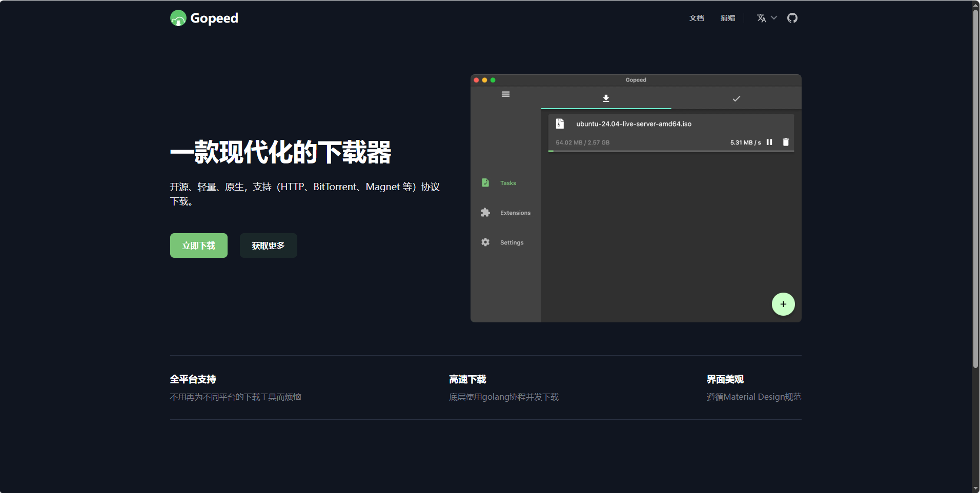Click the 获取更多 button
The height and width of the screenshot is (493, 980).
click(268, 245)
